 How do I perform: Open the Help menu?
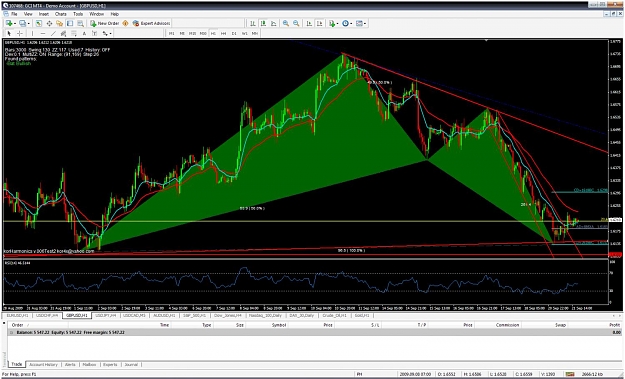point(115,14)
